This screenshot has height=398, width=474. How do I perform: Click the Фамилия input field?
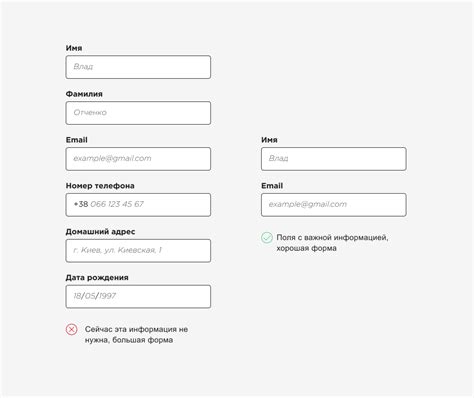coord(138,113)
